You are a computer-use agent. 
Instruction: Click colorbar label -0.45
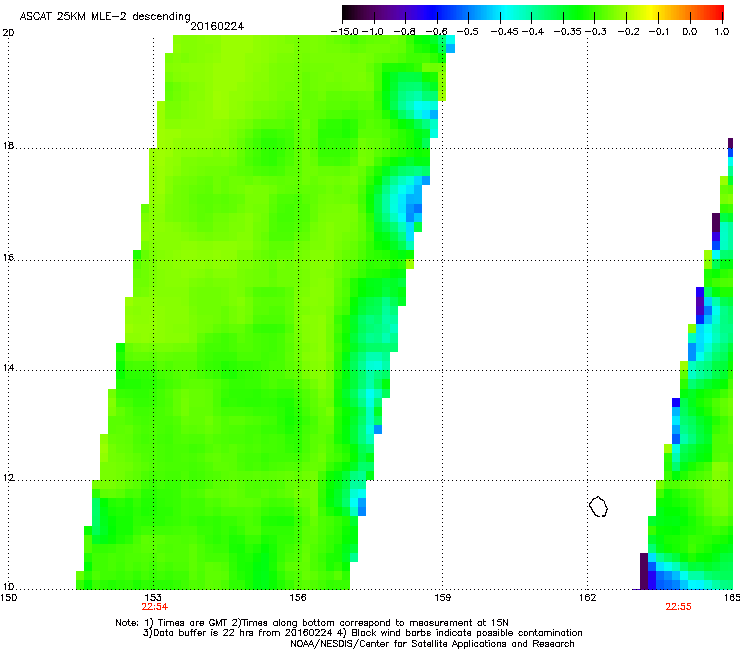[505, 32]
